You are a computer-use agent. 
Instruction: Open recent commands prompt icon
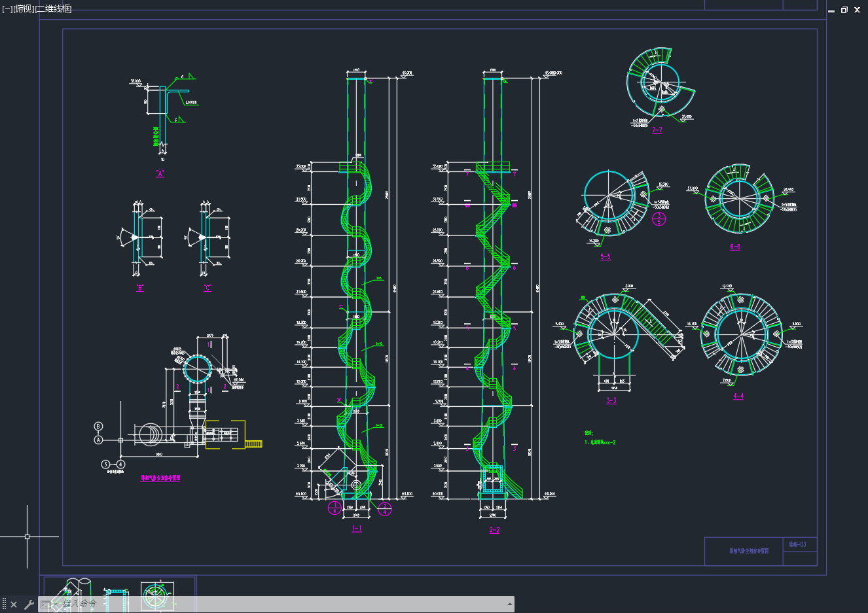(47, 604)
